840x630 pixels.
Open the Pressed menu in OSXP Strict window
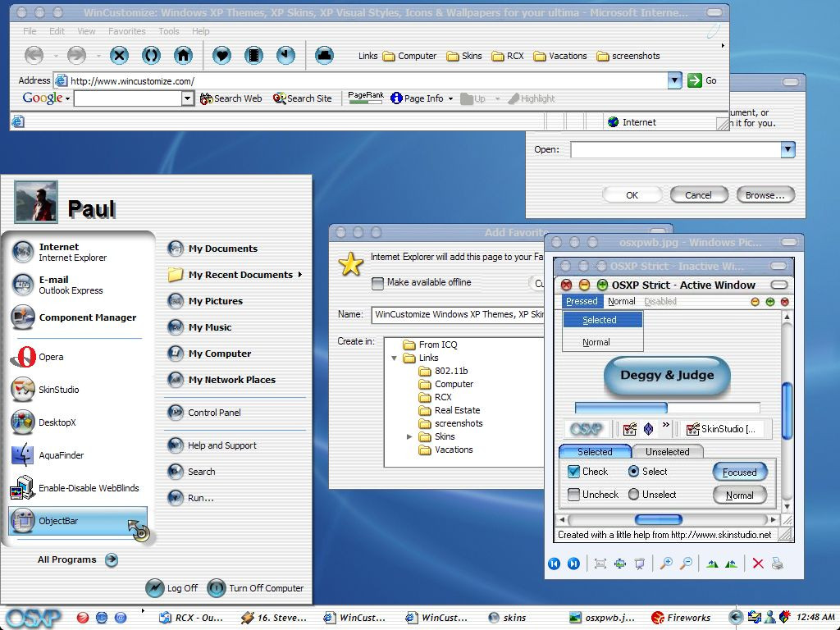coord(582,301)
